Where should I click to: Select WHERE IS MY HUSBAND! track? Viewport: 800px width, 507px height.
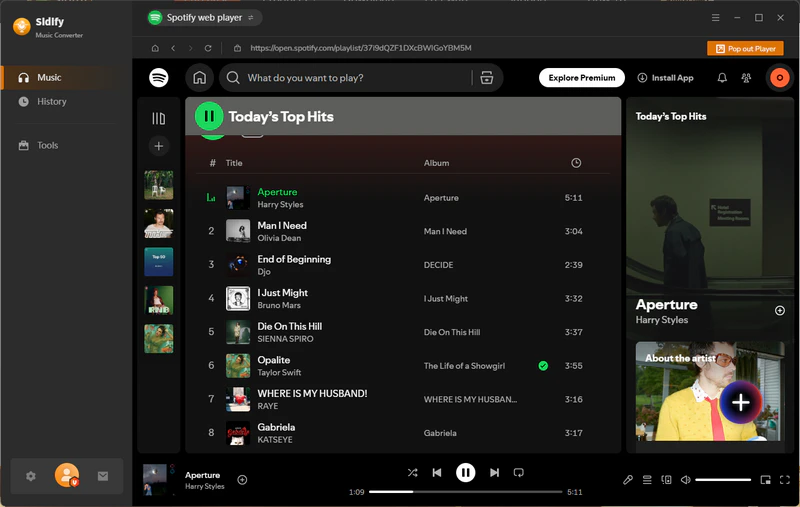403,399
